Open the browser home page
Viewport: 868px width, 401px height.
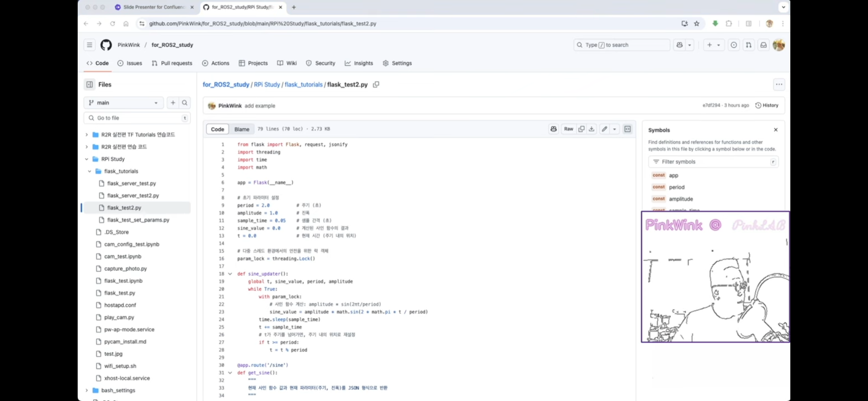pos(126,24)
